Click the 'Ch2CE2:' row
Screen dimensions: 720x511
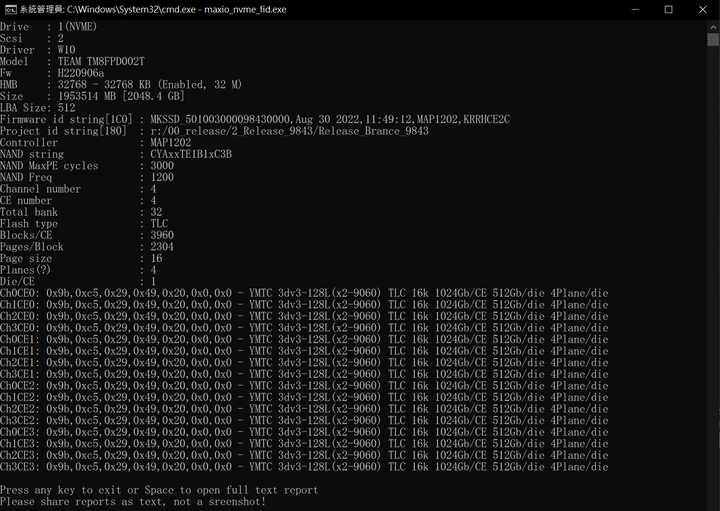304,409
